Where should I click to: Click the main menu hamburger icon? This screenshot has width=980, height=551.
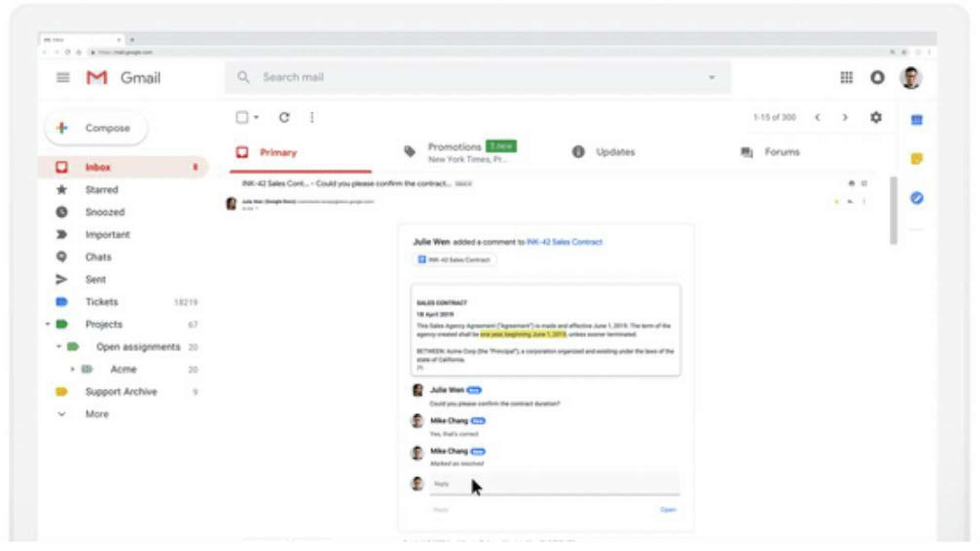click(x=63, y=78)
